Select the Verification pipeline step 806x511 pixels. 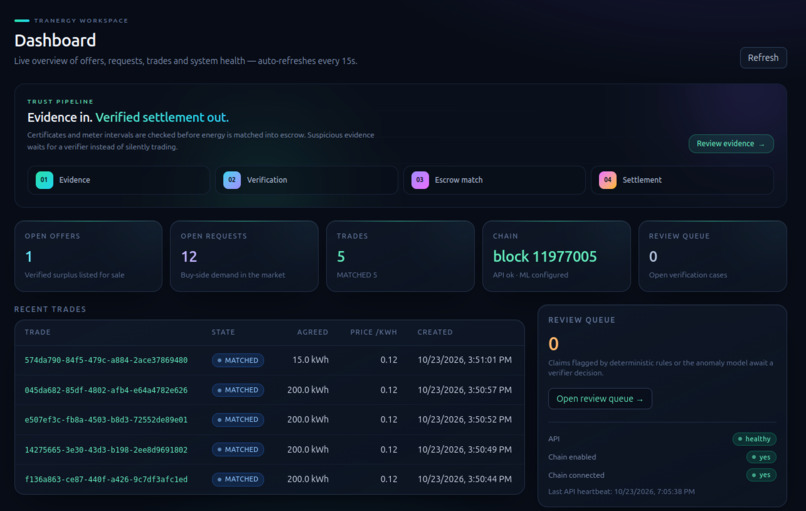point(306,180)
